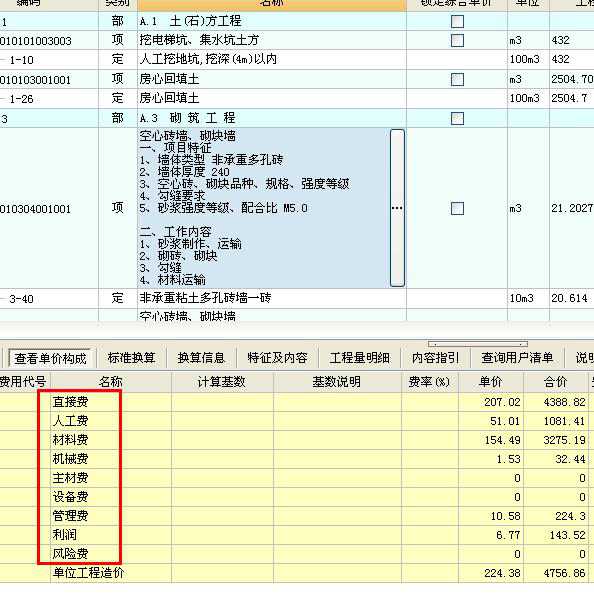Select the 费率(%) column header
The image size is (594, 594).
pos(429,382)
